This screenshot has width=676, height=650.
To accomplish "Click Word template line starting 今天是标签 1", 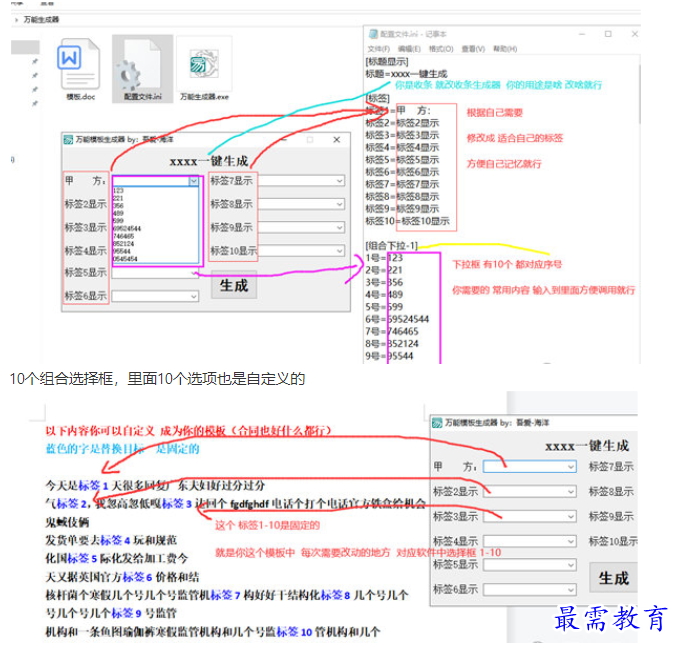I will tap(155, 486).
